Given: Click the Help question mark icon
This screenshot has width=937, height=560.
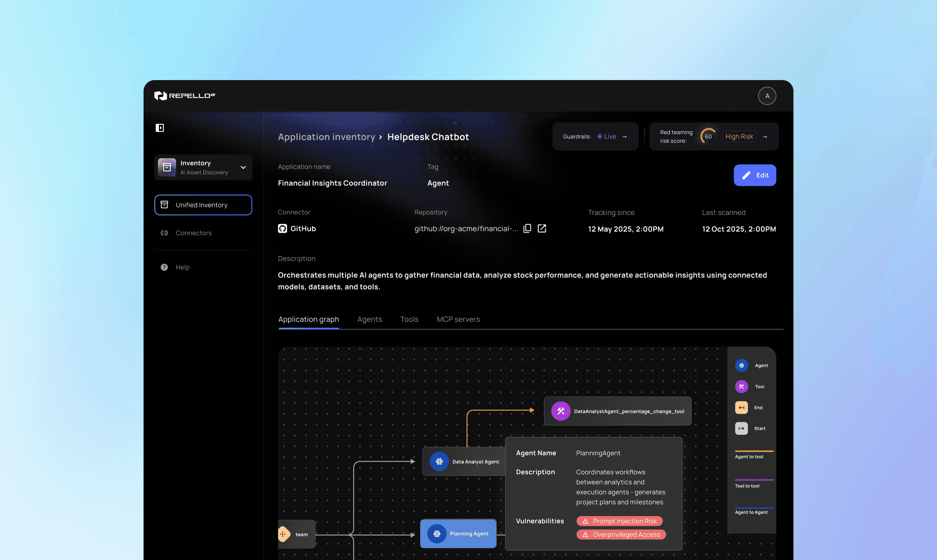Looking at the screenshot, I should click(x=164, y=267).
